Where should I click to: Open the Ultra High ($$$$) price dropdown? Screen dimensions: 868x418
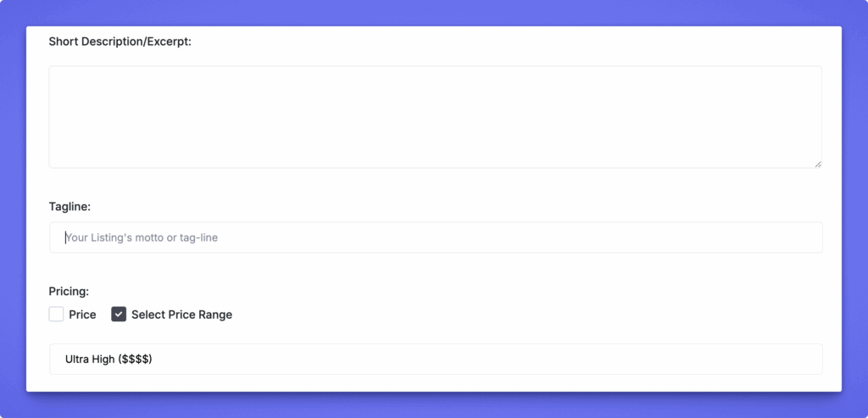pyautogui.click(x=436, y=359)
